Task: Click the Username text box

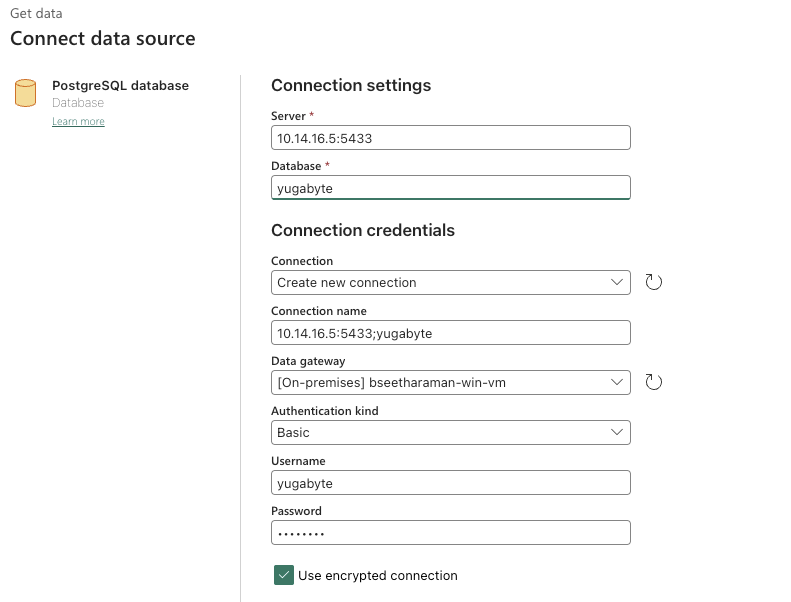Action: [x=450, y=482]
